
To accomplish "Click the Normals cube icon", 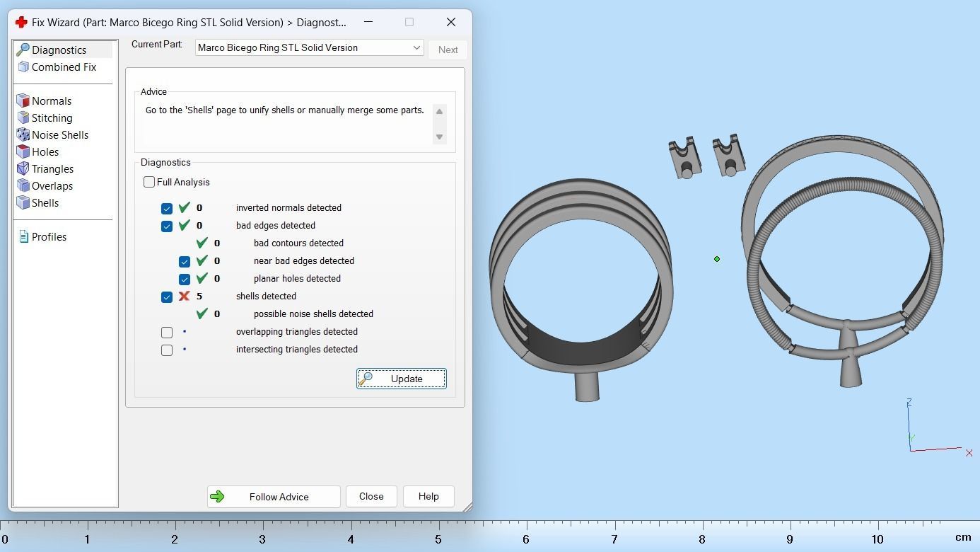I will 23,101.
